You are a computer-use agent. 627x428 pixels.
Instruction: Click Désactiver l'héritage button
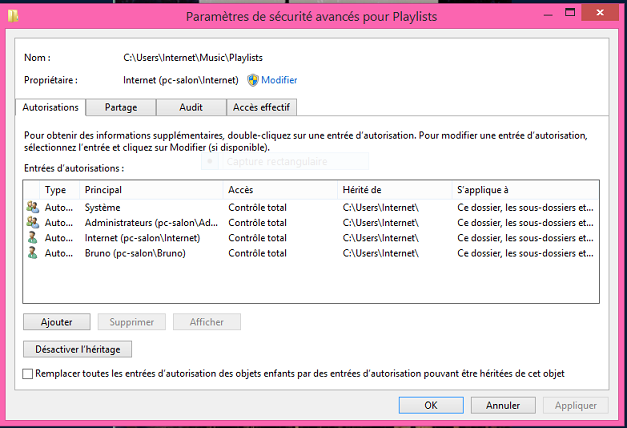(77, 349)
